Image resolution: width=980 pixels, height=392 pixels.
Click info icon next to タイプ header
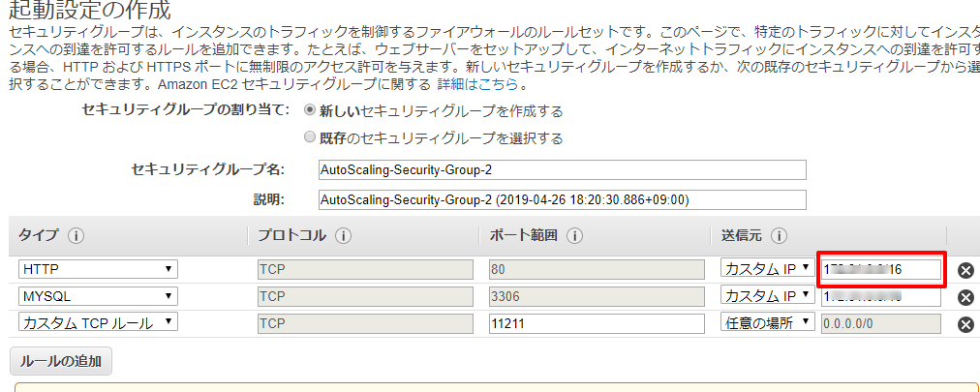(x=77, y=236)
